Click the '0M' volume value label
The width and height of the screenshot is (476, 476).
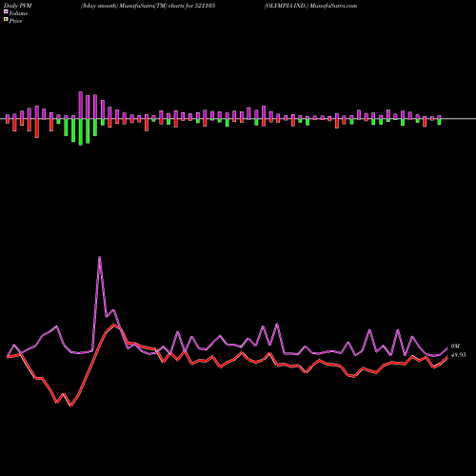[455, 347]
